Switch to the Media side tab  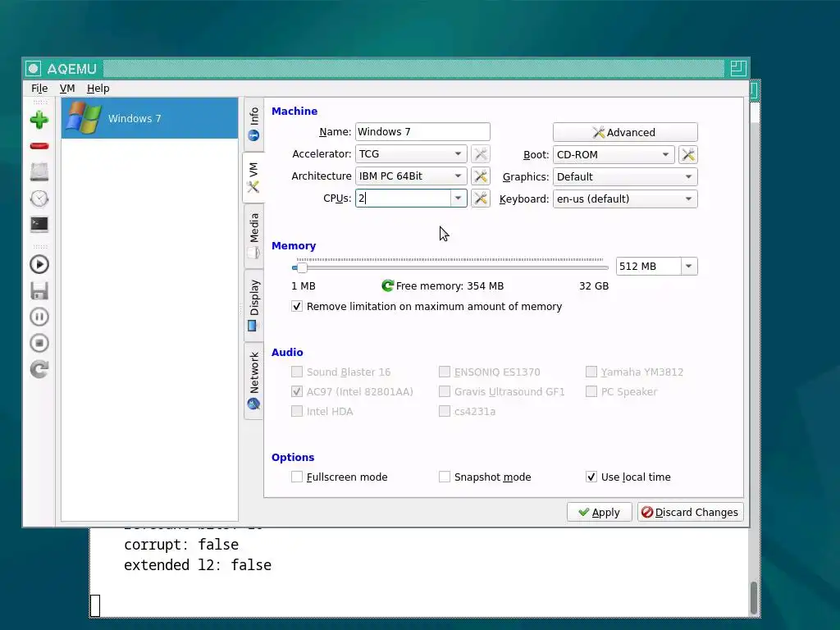tap(254, 235)
